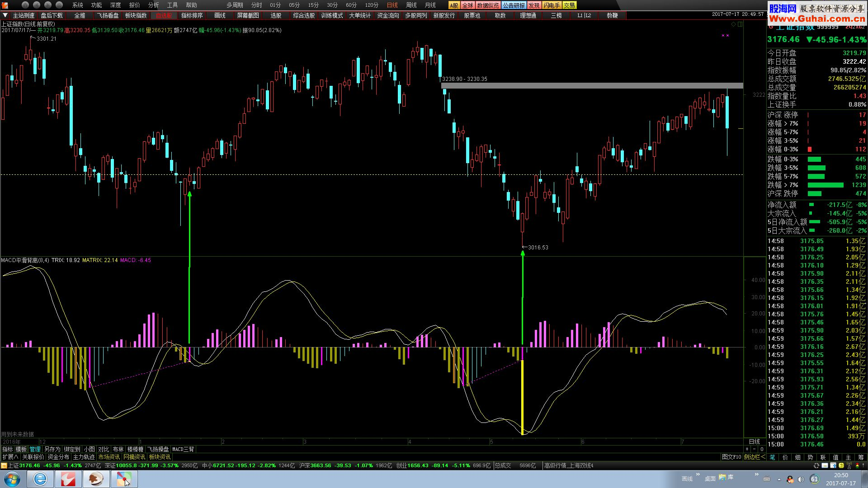Click 股票池 toolbar item
This screenshot has width=868, height=488.
[472, 15]
